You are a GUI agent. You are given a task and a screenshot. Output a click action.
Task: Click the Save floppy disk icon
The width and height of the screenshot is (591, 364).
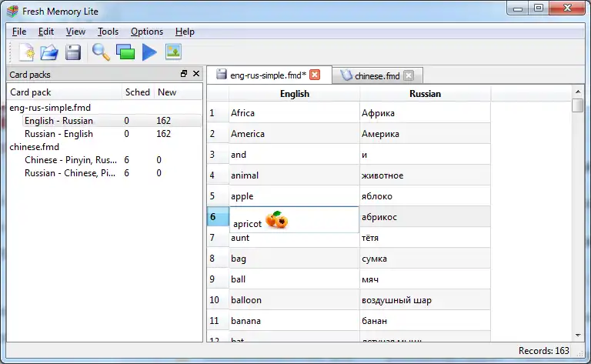click(73, 52)
